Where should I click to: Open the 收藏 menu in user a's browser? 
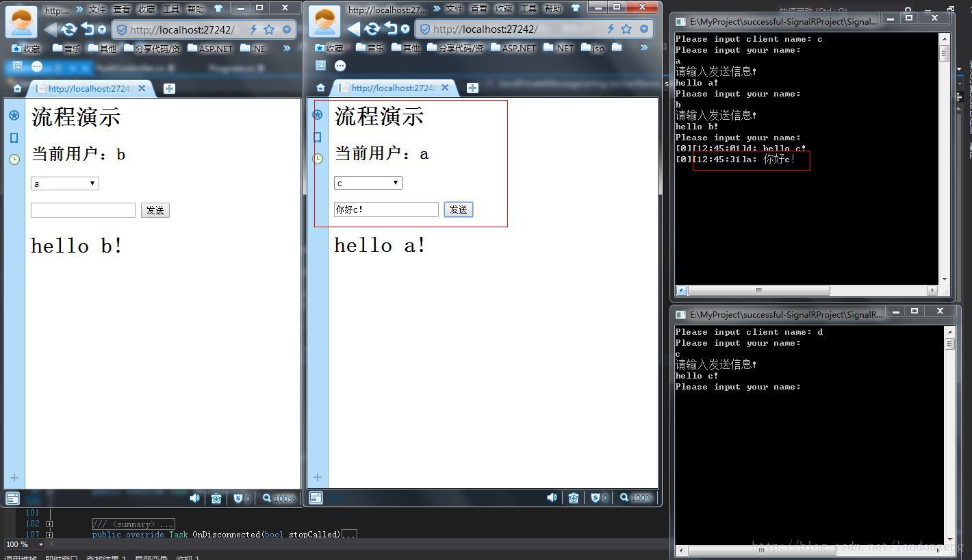tap(504, 9)
